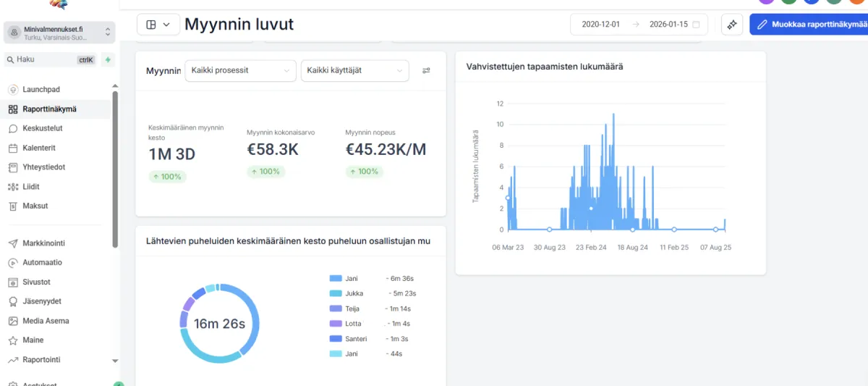Screen dimensions: 868x386
Task: Click the 16m 26s donut chart center
Action: coord(219,324)
